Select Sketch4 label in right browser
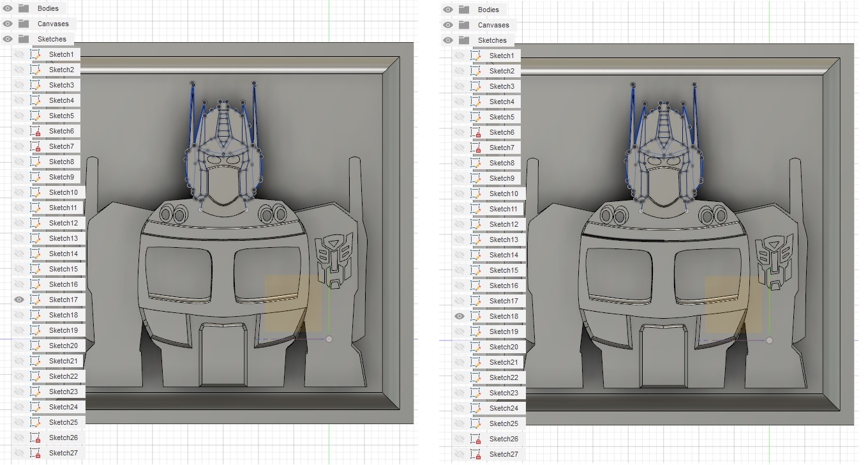The image size is (868, 465). pos(502,102)
